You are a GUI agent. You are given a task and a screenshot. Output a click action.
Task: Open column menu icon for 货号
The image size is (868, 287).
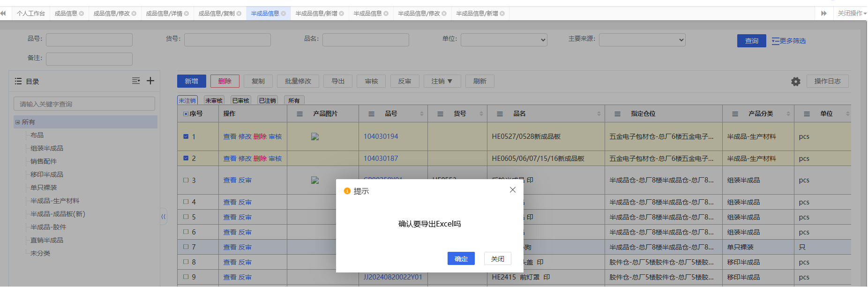point(441,114)
